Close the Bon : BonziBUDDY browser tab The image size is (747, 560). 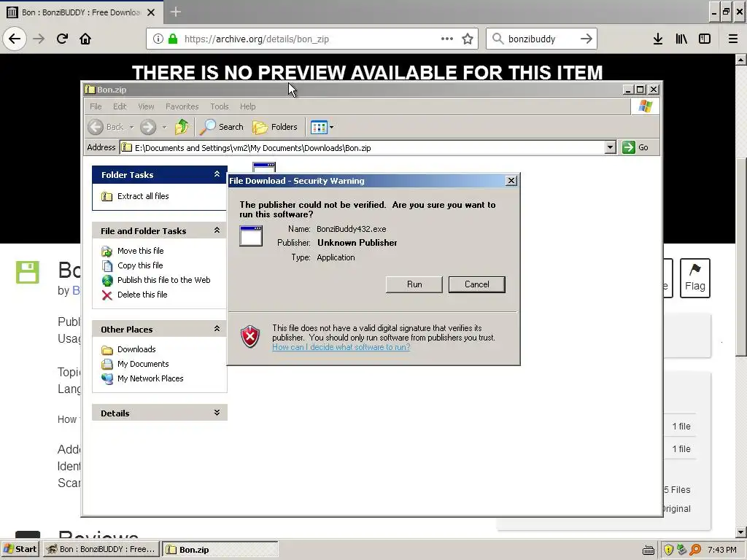pyautogui.click(x=151, y=12)
